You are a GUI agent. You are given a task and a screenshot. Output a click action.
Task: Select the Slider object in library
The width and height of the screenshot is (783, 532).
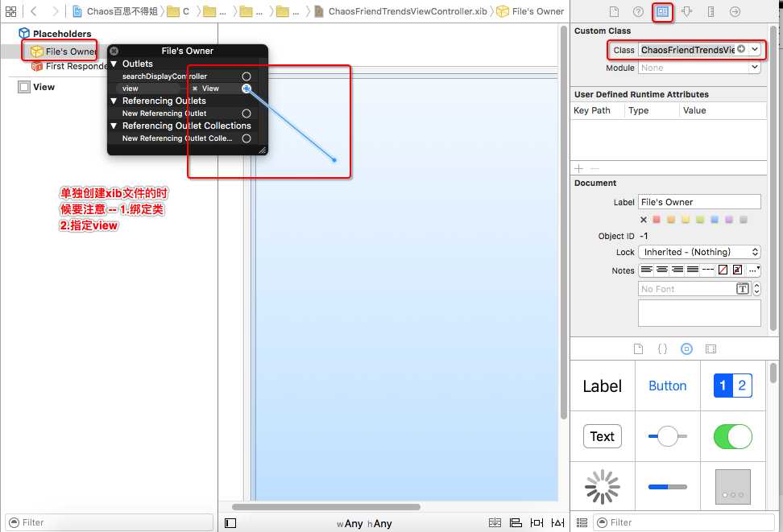point(668,436)
